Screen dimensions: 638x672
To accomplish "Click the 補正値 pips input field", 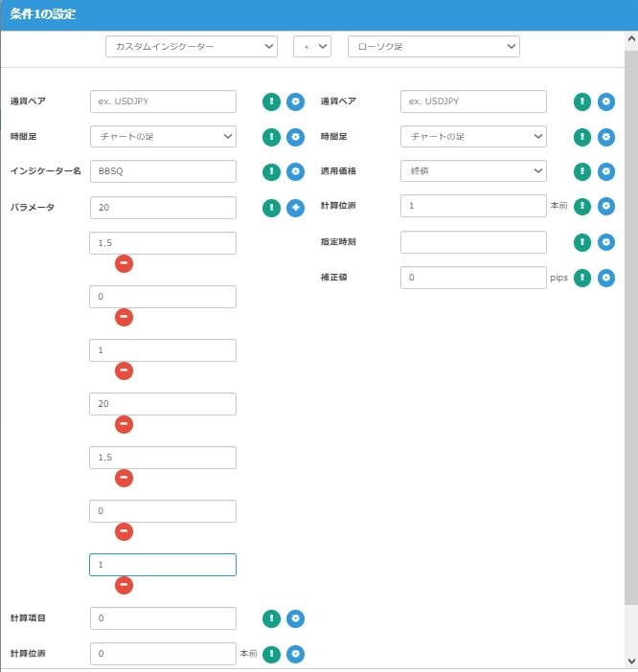I will click(x=473, y=278).
